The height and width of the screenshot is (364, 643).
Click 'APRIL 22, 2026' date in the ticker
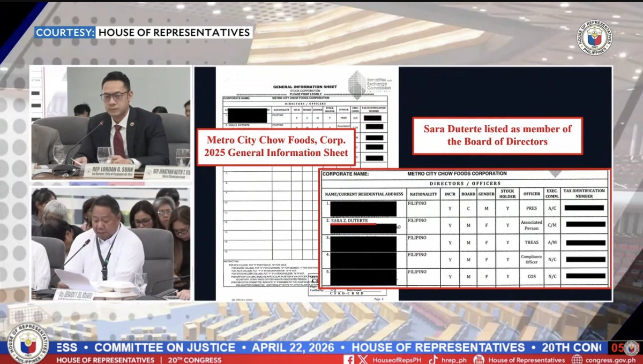(294, 347)
